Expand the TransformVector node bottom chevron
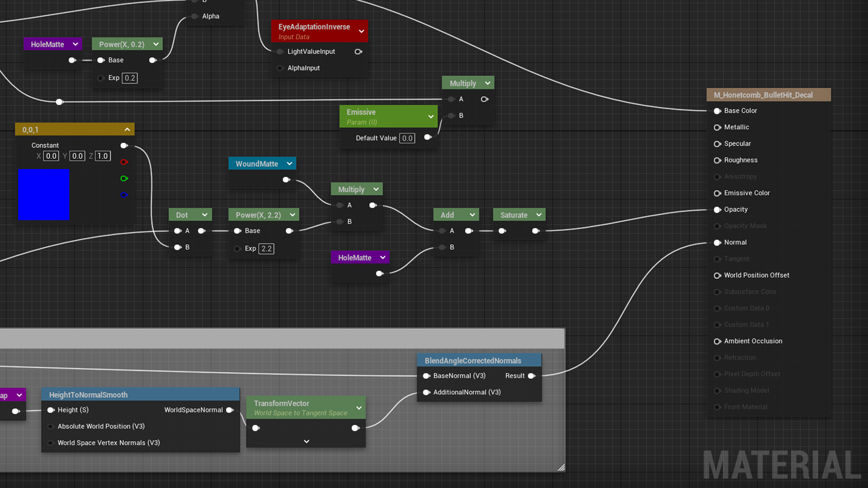The image size is (868, 488). 307,441
